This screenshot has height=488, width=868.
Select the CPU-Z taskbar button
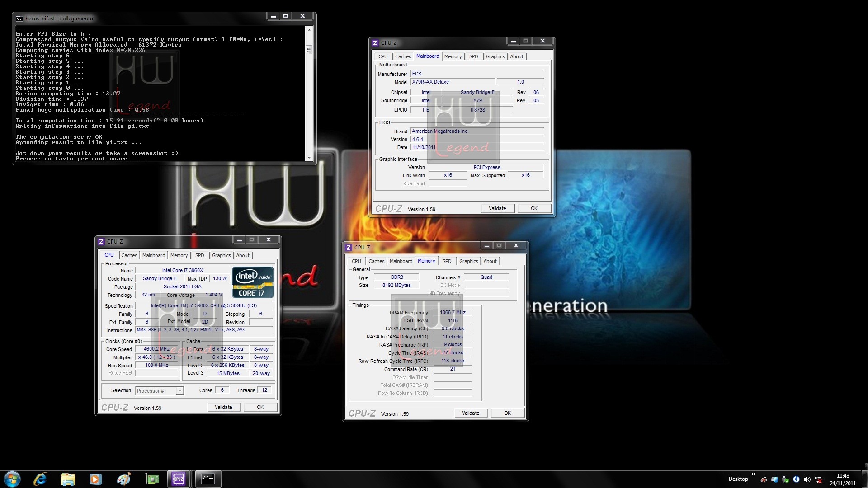tap(179, 479)
